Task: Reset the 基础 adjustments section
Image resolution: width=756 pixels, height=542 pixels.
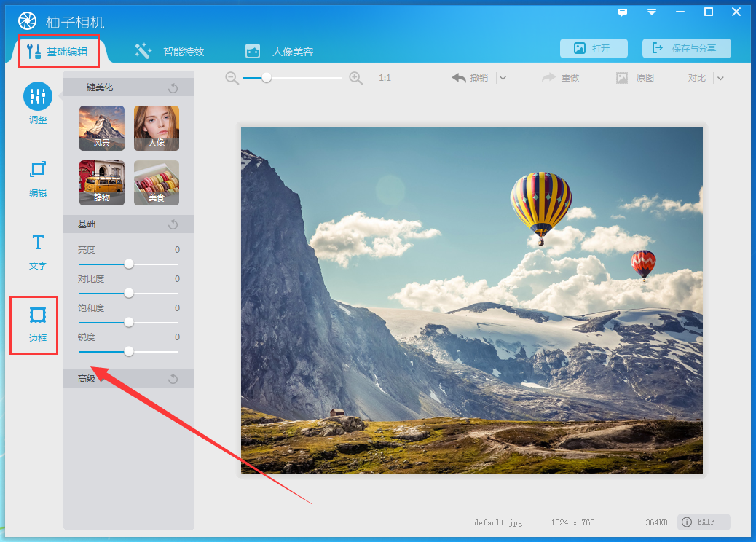Action: [x=173, y=224]
